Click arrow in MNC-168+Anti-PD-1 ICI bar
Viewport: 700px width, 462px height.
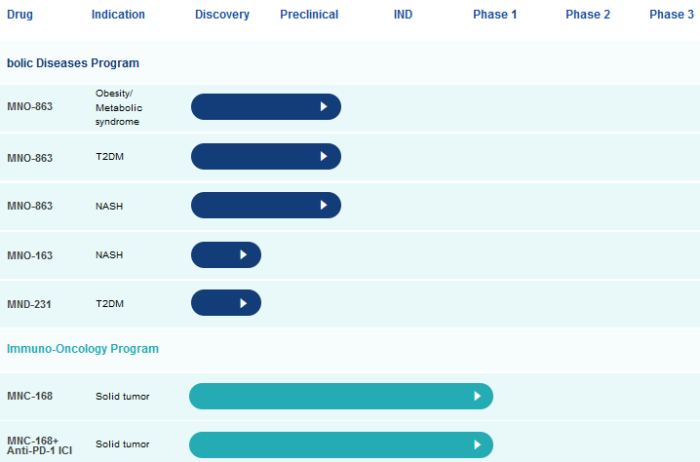click(x=477, y=445)
